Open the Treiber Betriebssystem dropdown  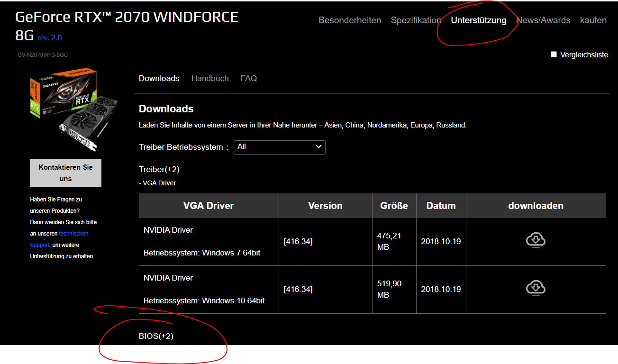280,147
